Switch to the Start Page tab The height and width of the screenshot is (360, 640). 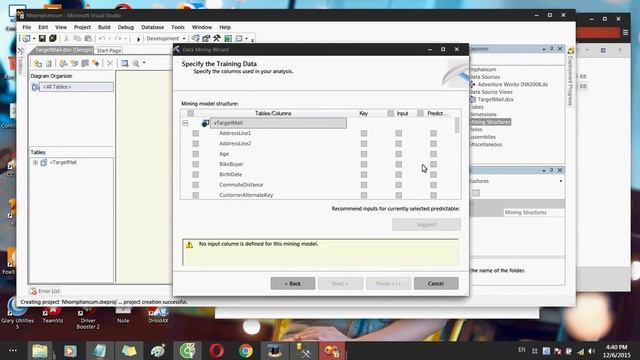click(x=109, y=51)
